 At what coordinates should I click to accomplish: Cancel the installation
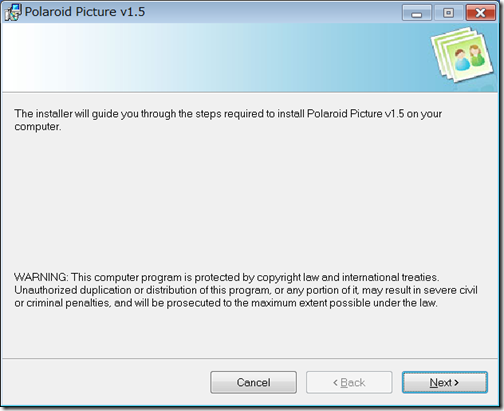[x=253, y=382]
